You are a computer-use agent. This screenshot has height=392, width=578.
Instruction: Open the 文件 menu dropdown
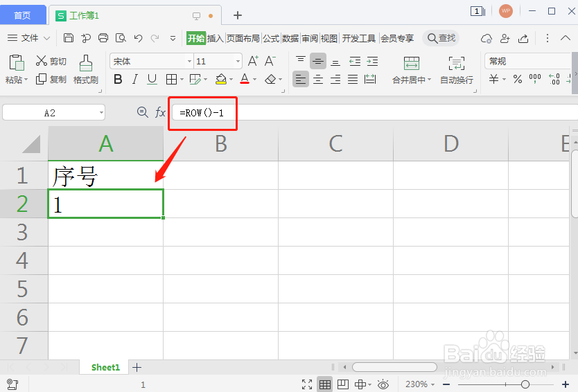[x=28, y=38]
